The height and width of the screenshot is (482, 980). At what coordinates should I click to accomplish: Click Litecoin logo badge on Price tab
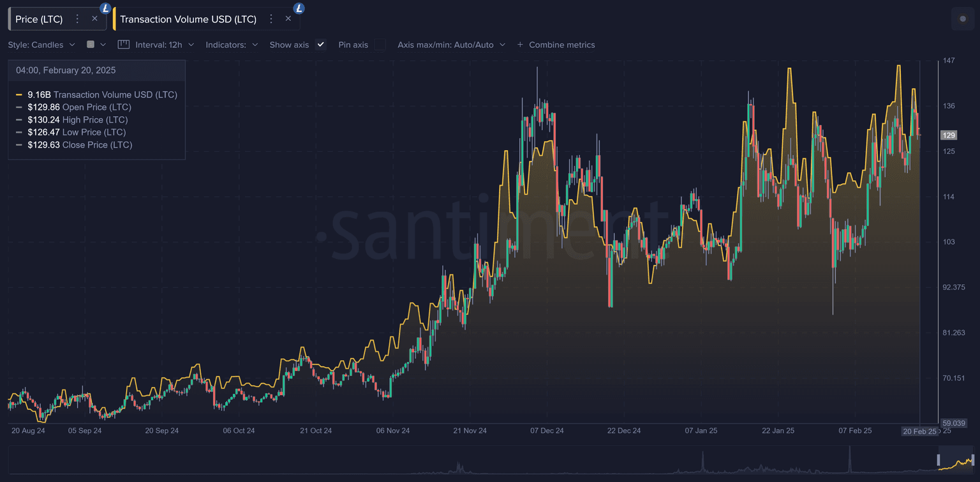click(x=105, y=8)
